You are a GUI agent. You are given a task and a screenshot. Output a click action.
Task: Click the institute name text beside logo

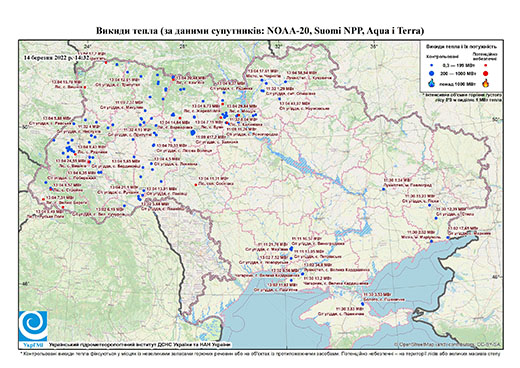point(140,345)
